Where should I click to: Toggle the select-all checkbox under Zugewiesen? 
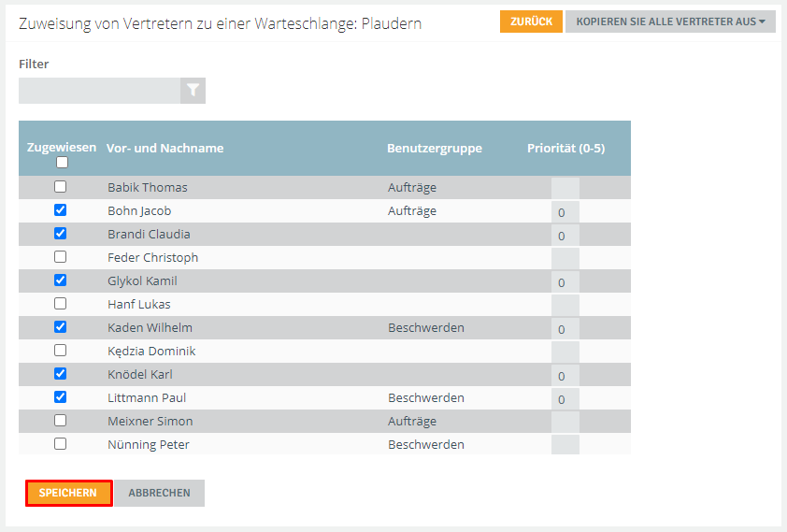(62, 162)
